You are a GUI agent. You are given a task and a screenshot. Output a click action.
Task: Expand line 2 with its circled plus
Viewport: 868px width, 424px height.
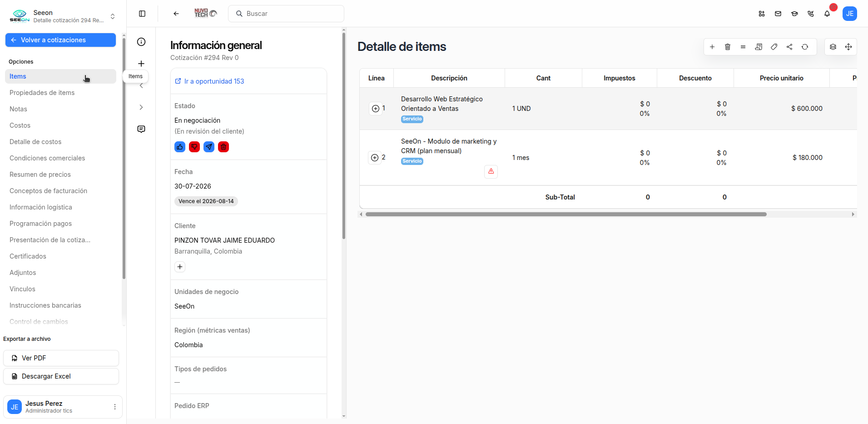[x=375, y=158]
